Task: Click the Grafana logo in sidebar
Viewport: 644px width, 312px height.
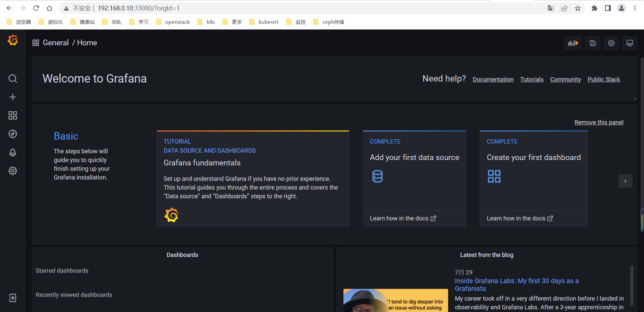Action: tap(13, 40)
